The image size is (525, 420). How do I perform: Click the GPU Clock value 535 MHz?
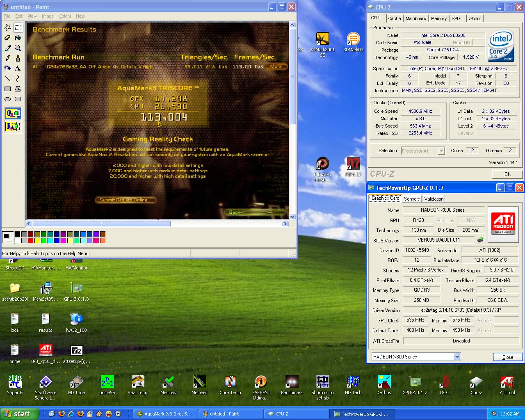[x=415, y=320]
